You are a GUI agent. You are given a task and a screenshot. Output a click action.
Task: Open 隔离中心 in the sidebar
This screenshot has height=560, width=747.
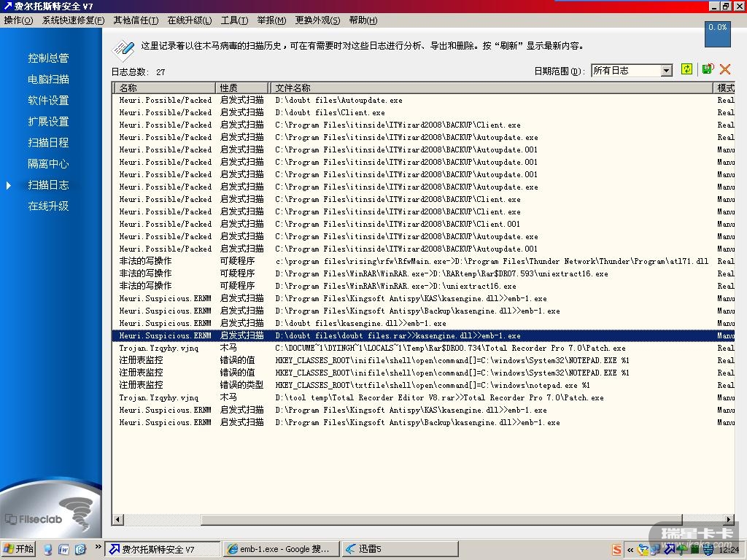(x=48, y=164)
